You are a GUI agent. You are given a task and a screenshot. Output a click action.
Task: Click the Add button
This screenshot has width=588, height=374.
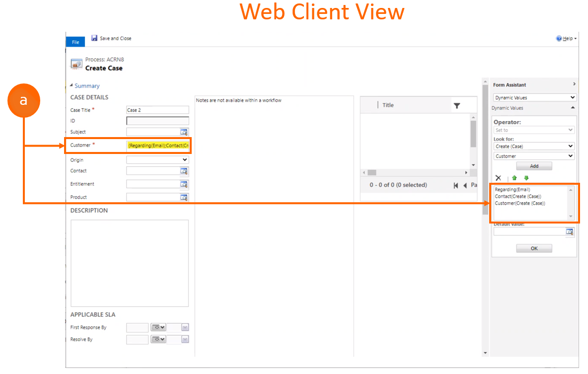coord(534,166)
